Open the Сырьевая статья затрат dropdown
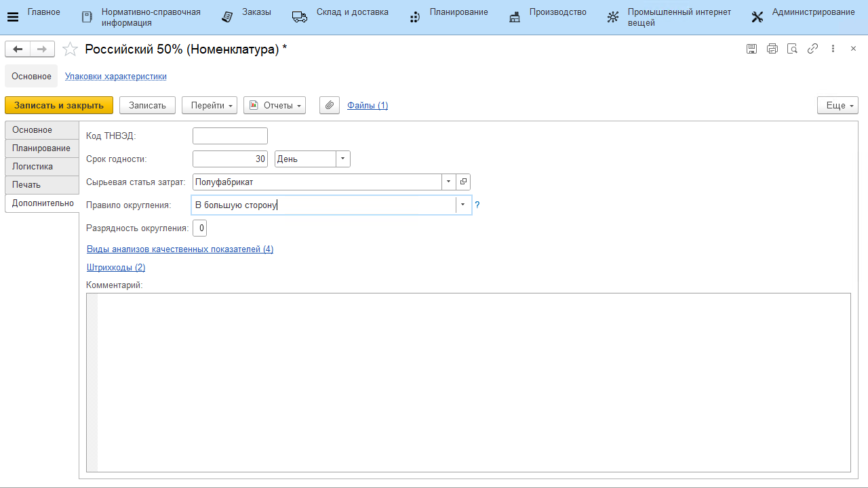868x488 pixels. [x=449, y=182]
